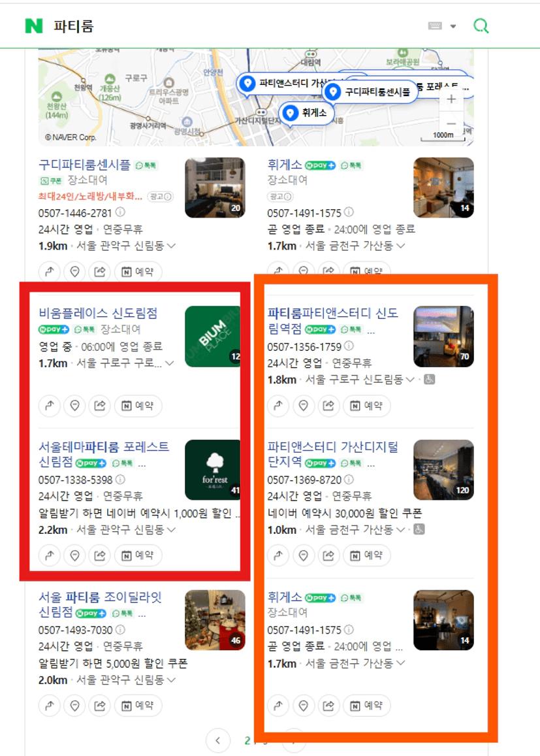Viewport: 540px width, 756px height.
Task: Zoom in the map with the plus button
Action: pyautogui.click(x=451, y=99)
